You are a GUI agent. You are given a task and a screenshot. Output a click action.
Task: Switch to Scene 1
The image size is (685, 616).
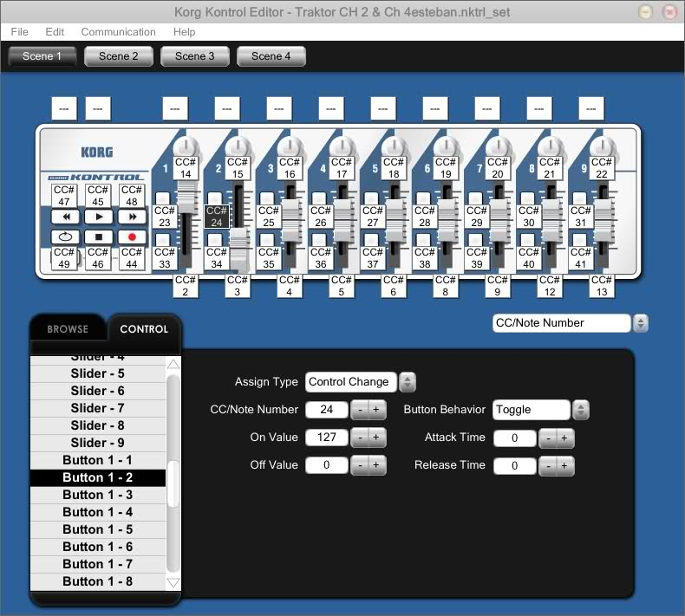pyautogui.click(x=42, y=56)
